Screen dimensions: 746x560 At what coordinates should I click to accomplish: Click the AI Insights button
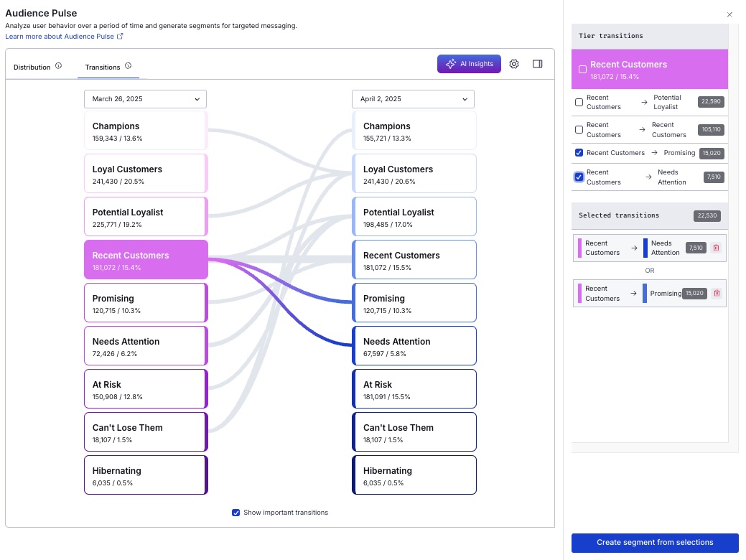(469, 64)
